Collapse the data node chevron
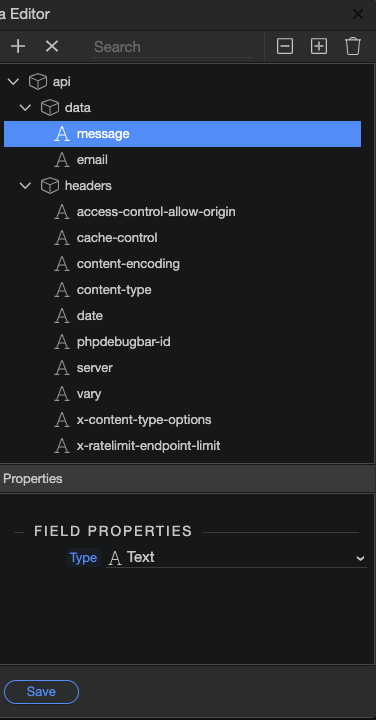The height and width of the screenshot is (720, 376). 26,108
